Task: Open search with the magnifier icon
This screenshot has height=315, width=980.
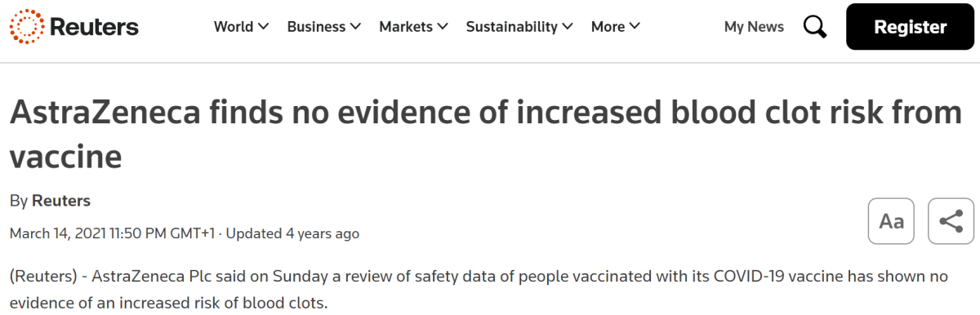Action: tap(815, 27)
